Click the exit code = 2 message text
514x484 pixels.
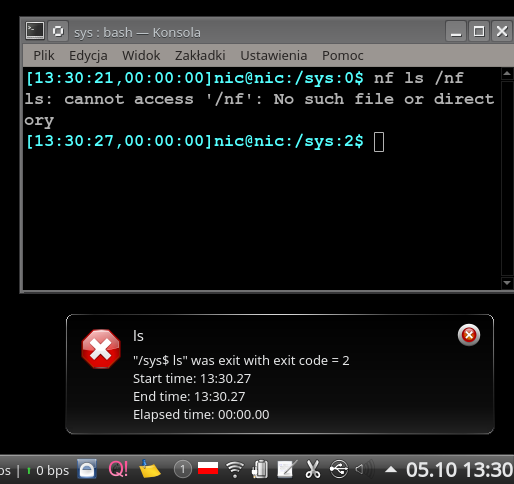(x=241, y=360)
